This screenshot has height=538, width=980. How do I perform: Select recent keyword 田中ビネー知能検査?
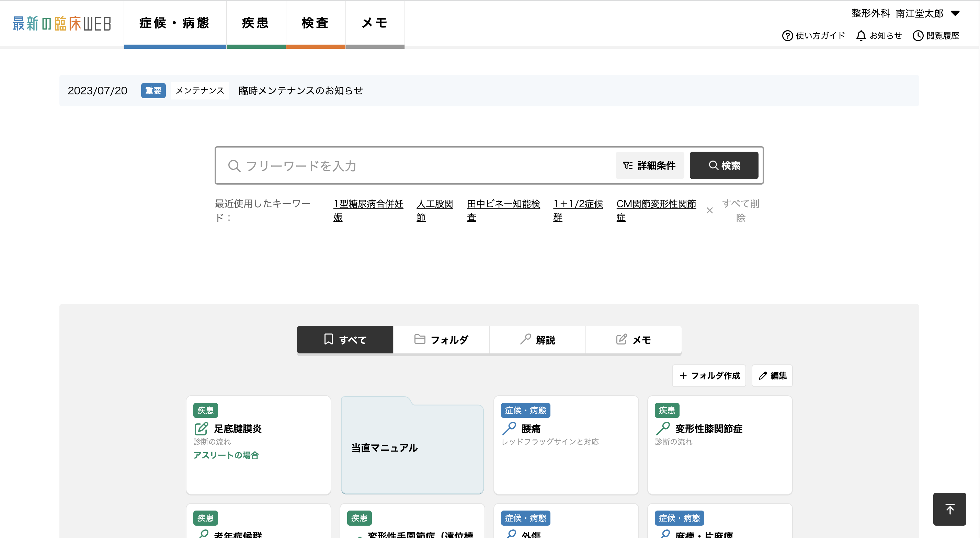pyautogui.click(x=503, y=211)
